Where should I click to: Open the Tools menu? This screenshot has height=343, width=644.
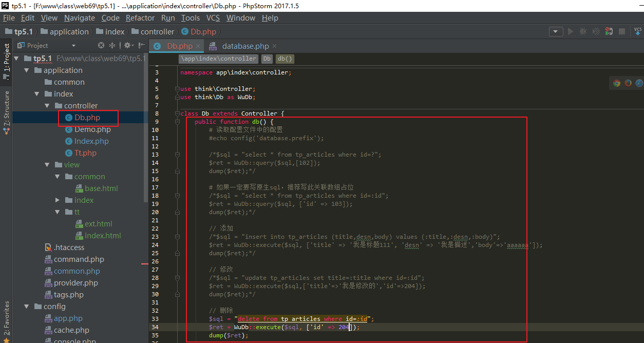pos(191,18)
